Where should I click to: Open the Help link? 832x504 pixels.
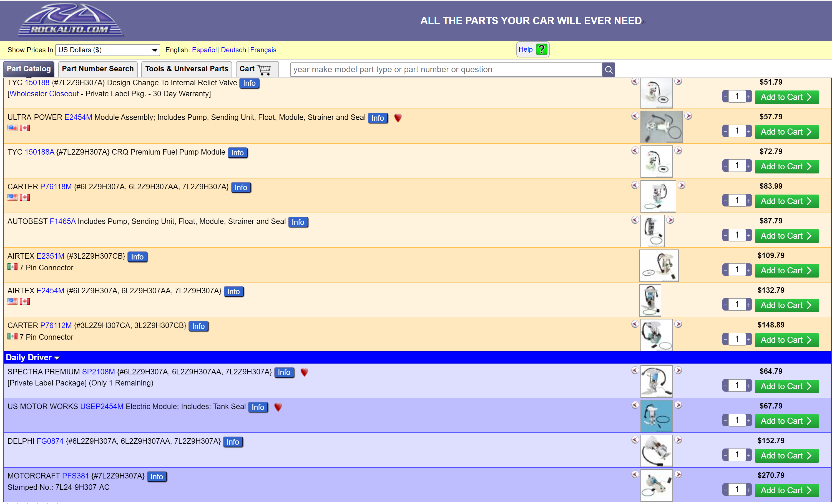(x=526, y=49)
